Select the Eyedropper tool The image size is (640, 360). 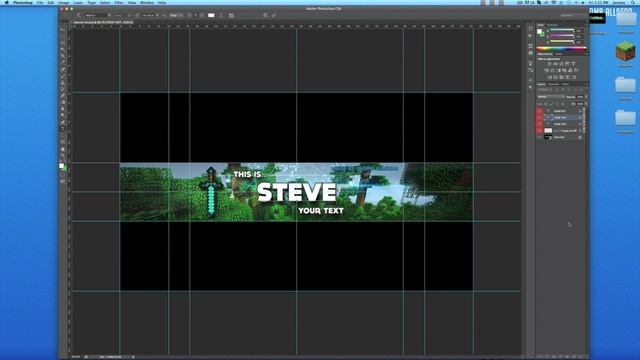(x=63, y=62)
